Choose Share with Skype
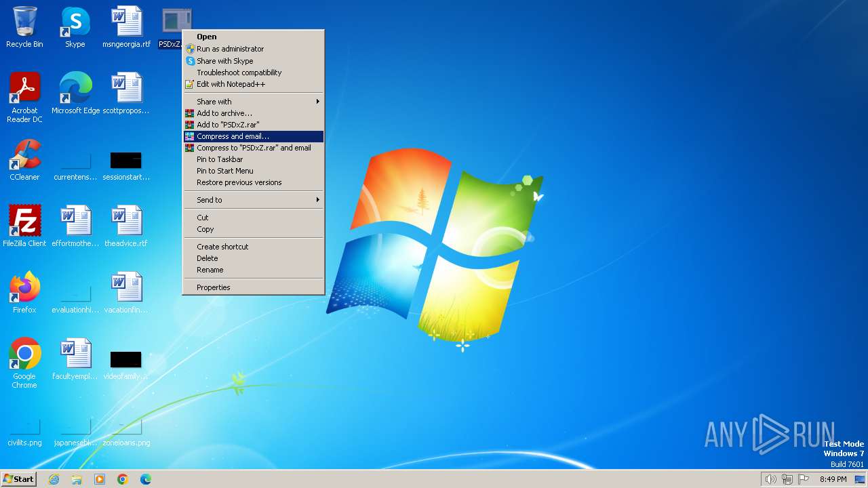Image resolution: width=868 pixels, height=488 pixels. [254, 61]
